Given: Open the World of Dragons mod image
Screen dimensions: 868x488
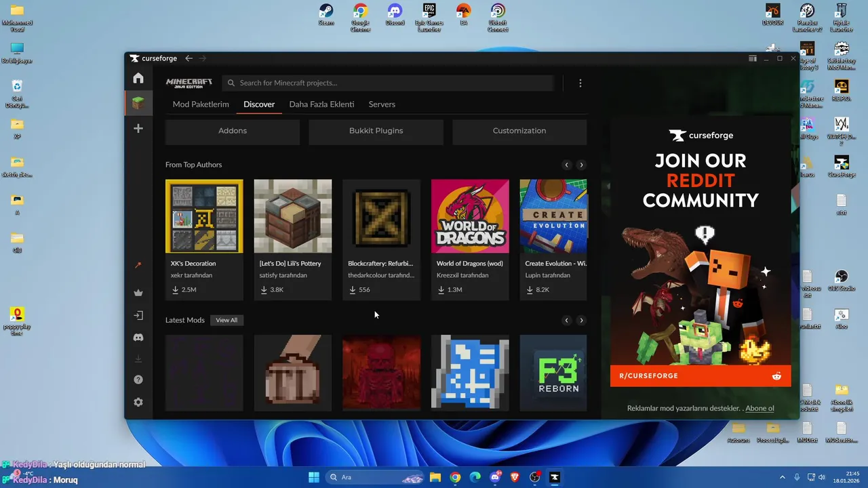Looking at the screenshot, I should pos(470,216).
